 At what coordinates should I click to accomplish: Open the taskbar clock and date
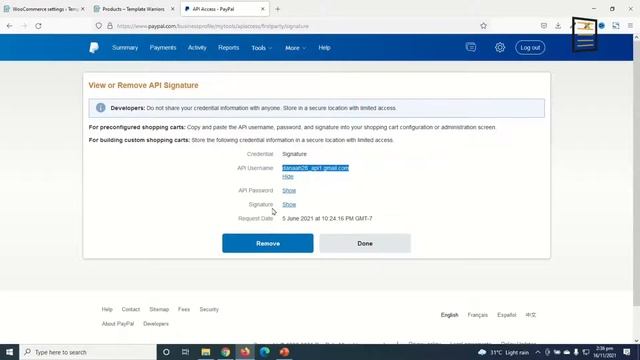coord(604,352)
